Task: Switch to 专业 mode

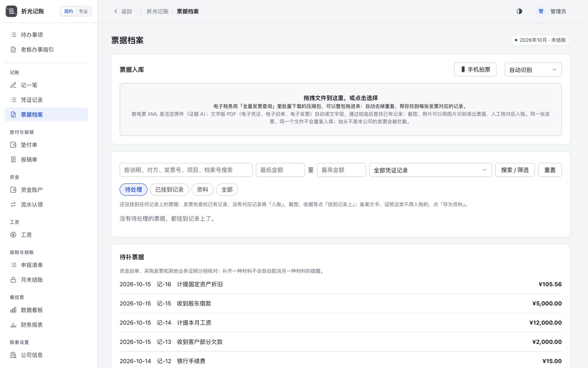Action: [x=83, y=11]
